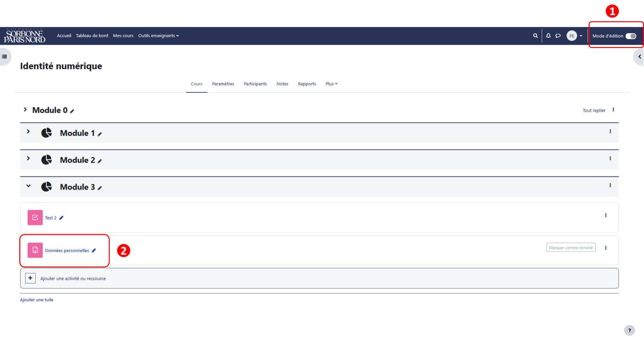Click the Ajouter une tuile link

pyautogui.click(x=37, y=300)
